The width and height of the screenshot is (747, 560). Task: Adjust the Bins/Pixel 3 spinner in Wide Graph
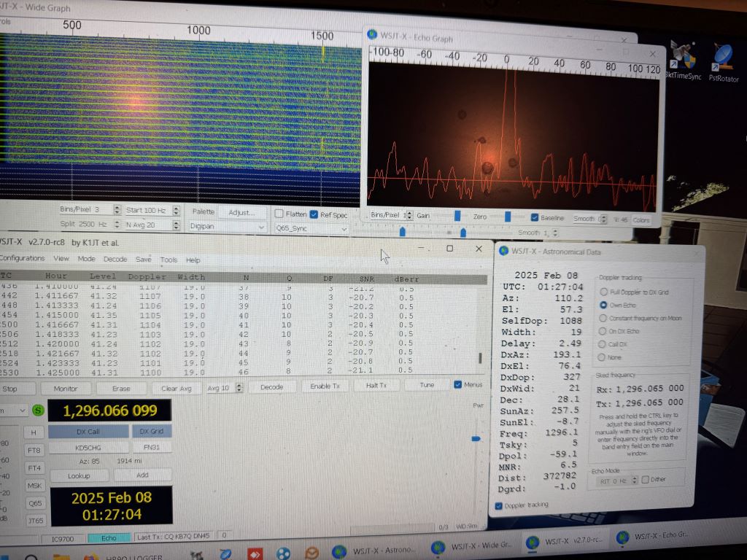click(x=117, y=209)
